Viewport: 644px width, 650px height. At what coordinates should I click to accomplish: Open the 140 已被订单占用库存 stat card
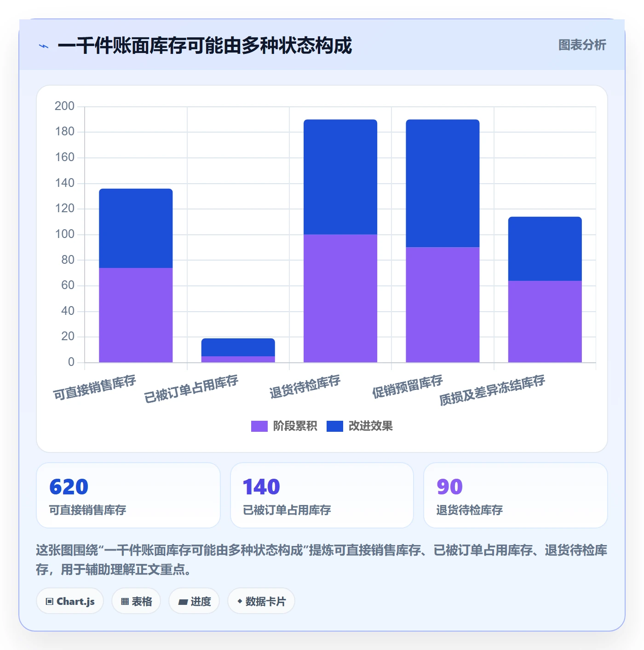[322, 495]
